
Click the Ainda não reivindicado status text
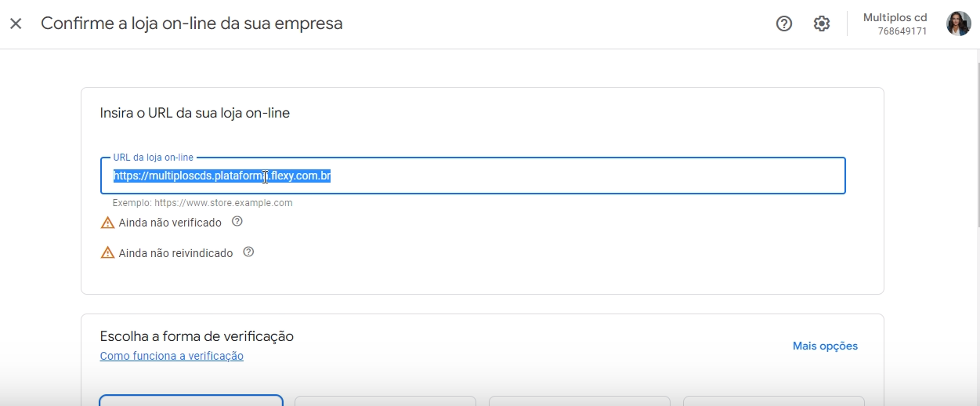click(x=175, y=253)
